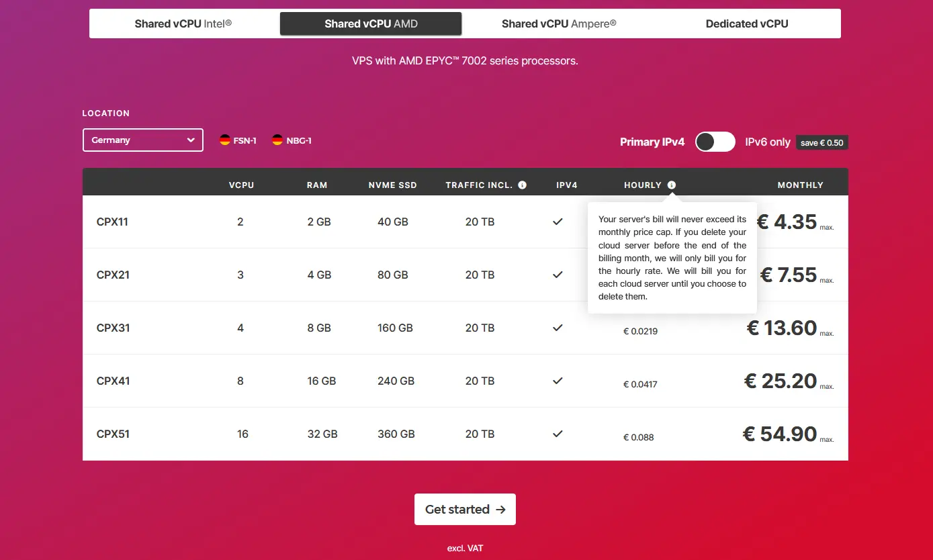This screenshot has width=933, height=560.
Task: Click the 160 GB NVMe SSD value
Action: point(396,328)
